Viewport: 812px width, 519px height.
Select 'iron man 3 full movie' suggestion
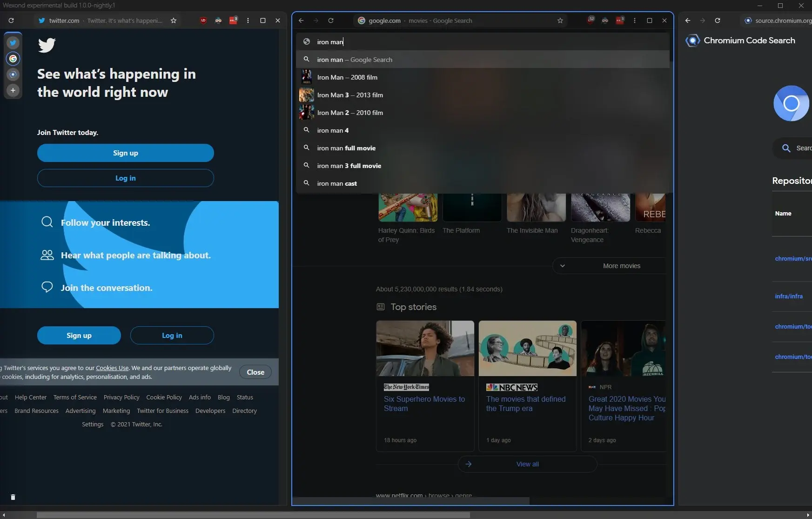pos(483,166)
